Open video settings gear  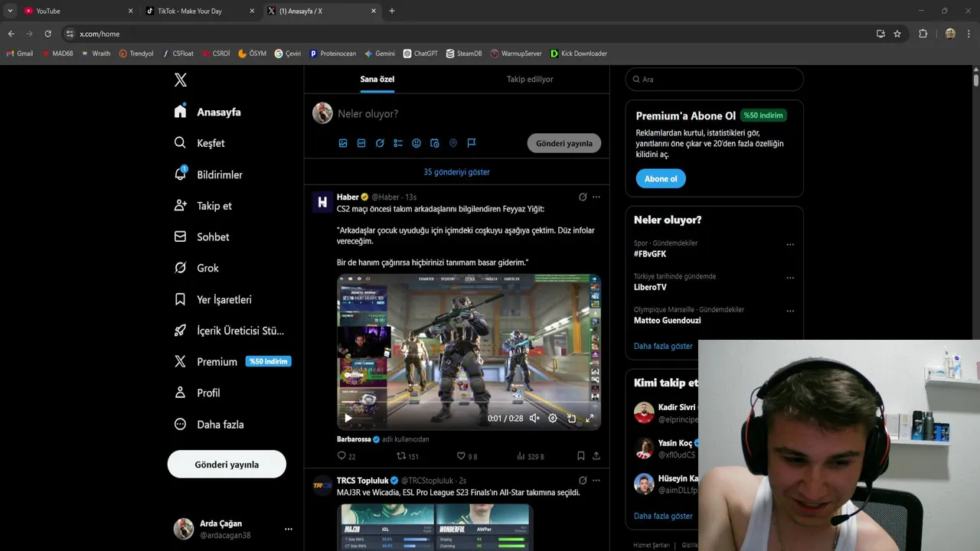click(552, 418)
